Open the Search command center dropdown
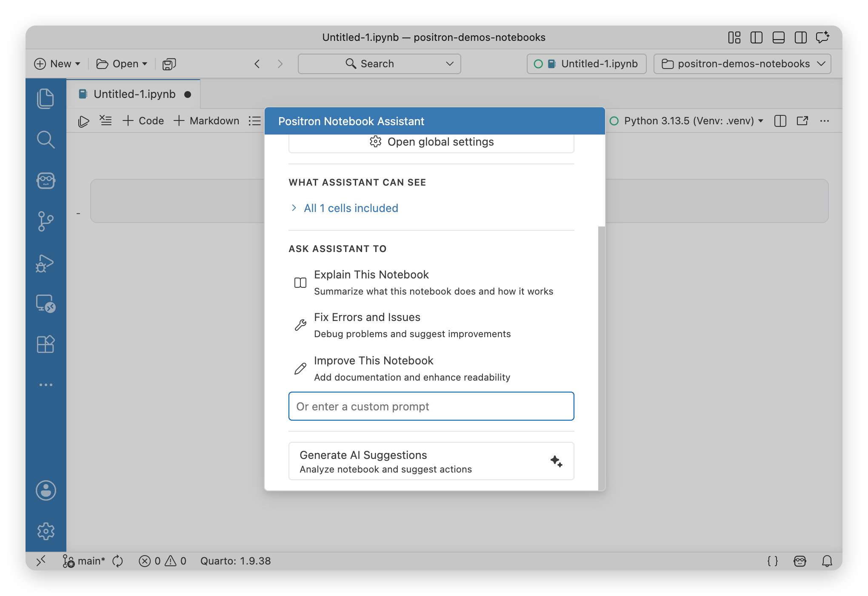The width and height of the screenshot is (868, 596). click(379, 64)
